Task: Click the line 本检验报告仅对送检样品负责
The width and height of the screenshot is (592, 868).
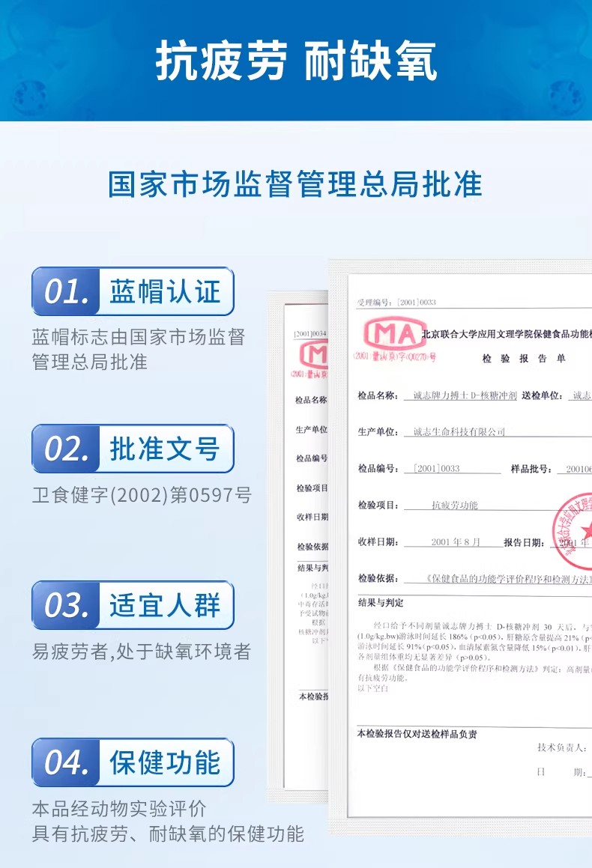Action: [x=417, y=734]
